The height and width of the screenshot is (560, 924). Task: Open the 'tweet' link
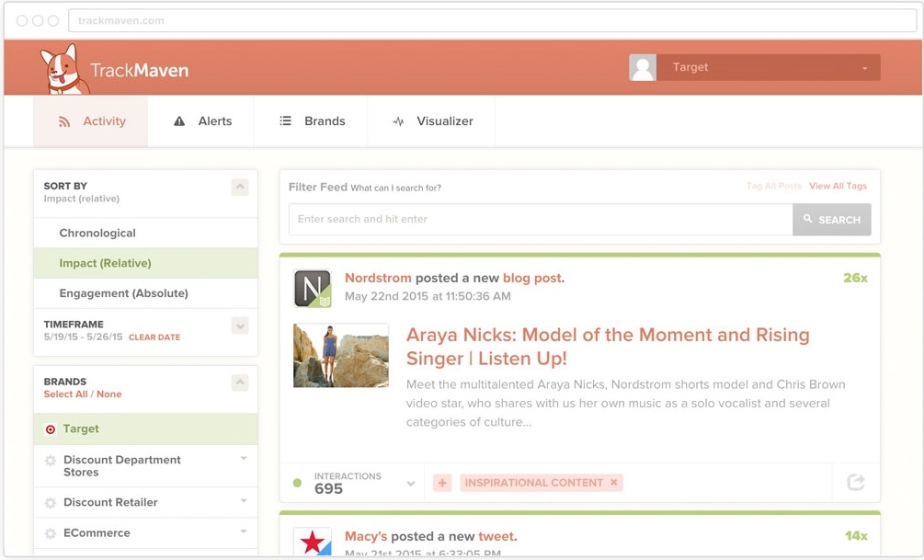tap(496, 536)
